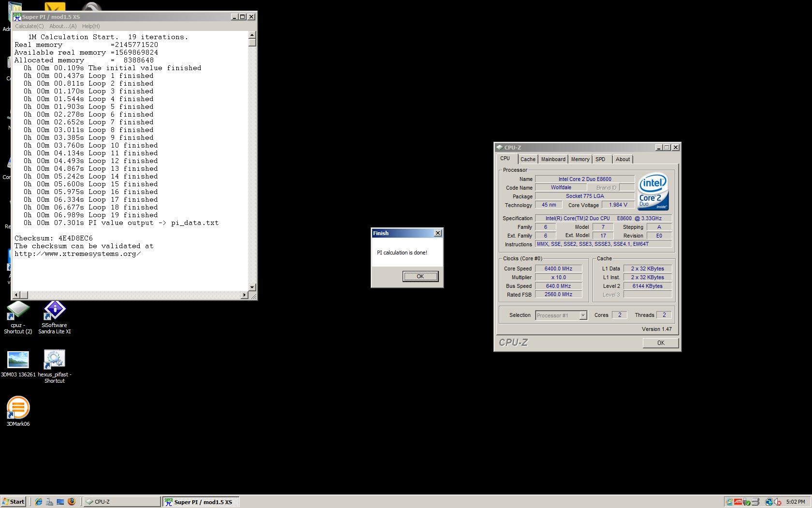Click the Multiplier x 10.0 value
This screenshot has width=812, height=508.
pos(558,277)
